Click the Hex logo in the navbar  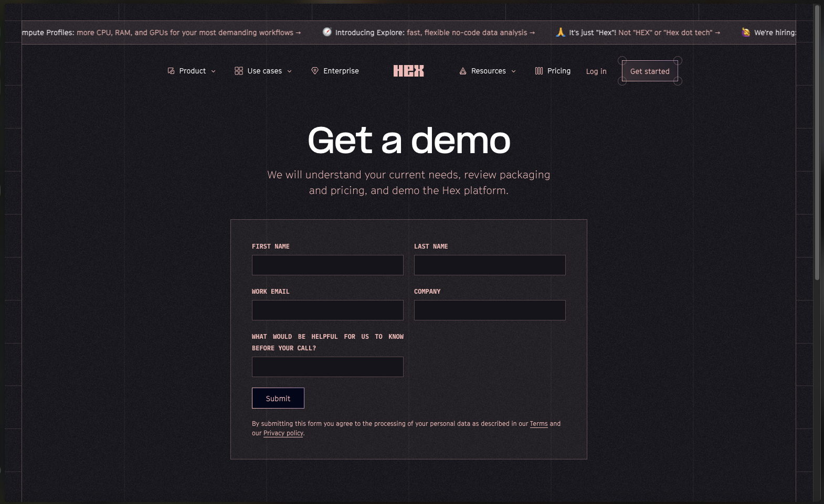(x=408, y=71)
